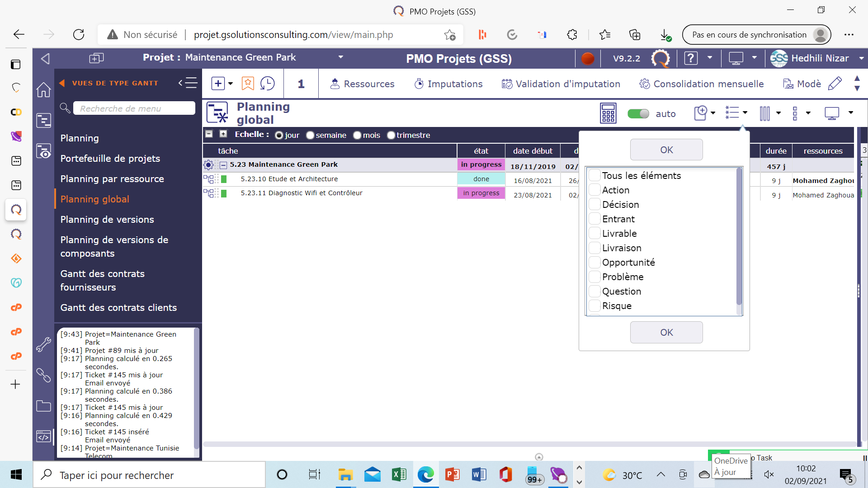The width and height of the screenshot is (868, 488).
Task: Click the calculator planning icon
Action: point(608,113)
